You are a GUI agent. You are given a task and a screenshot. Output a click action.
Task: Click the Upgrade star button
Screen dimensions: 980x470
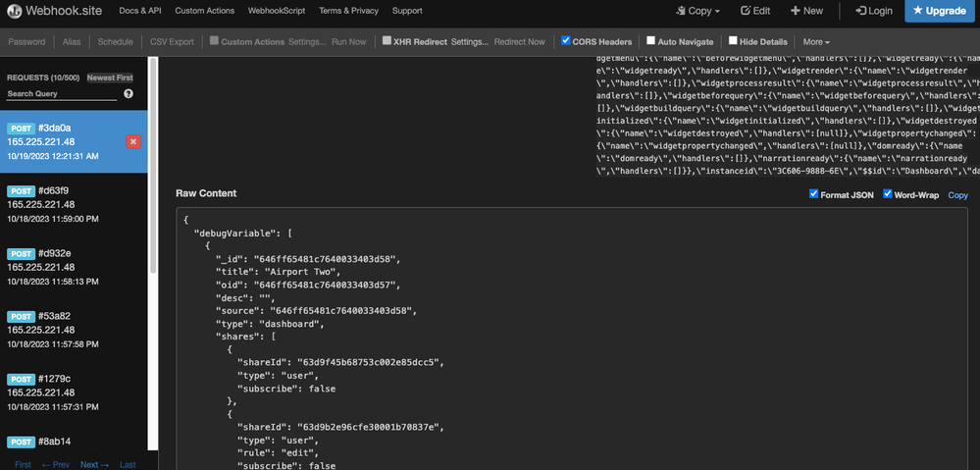pos(941,11)
